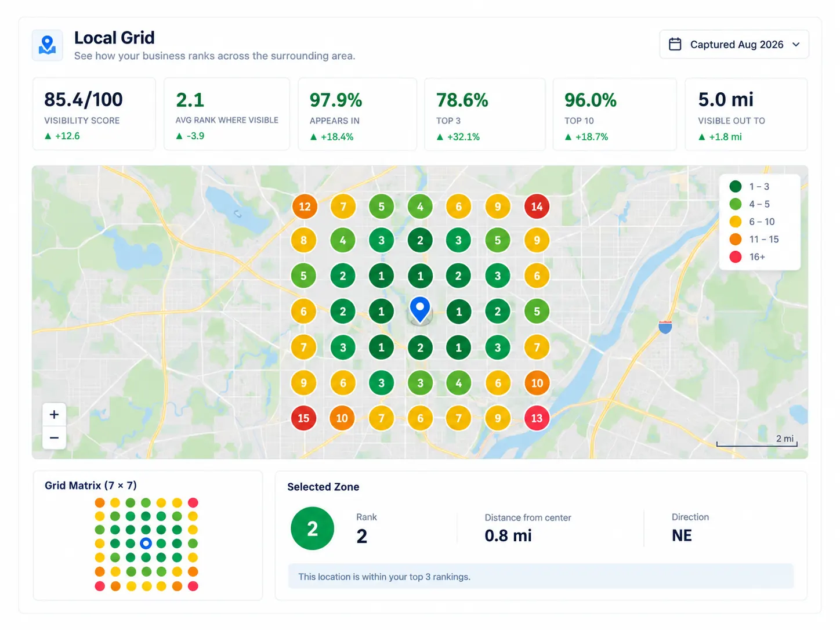Click the 96.0% Top 10 value
The image size is (840, 630).
(x=591, y=100)
